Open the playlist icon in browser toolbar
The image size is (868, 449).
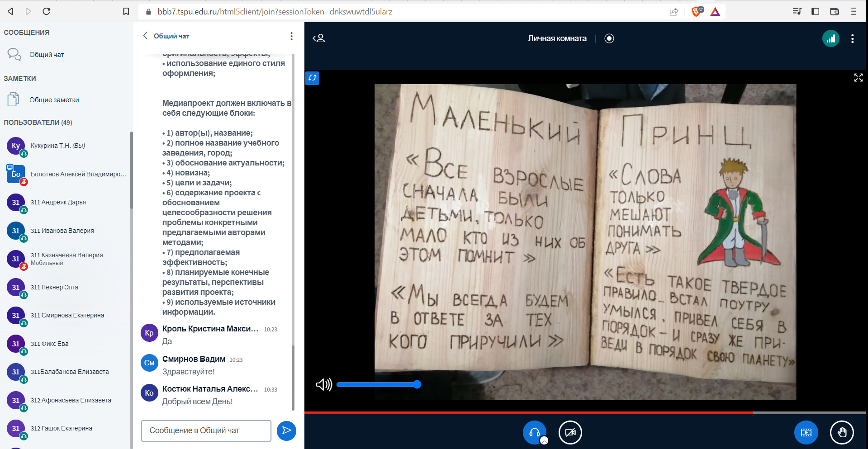point(797,11)
